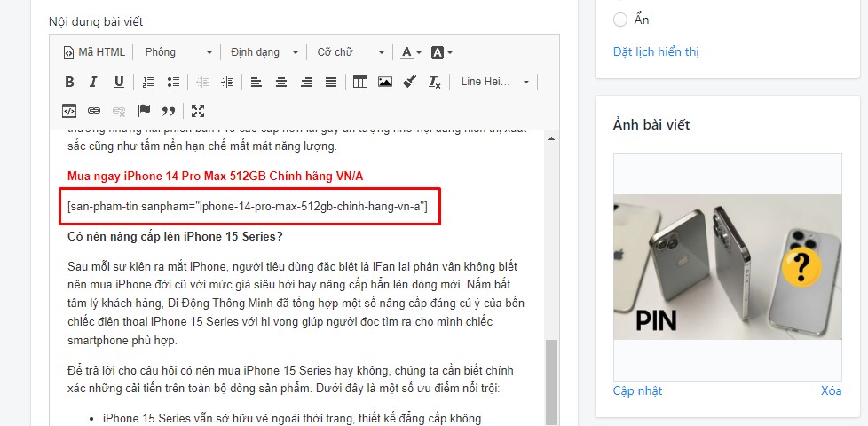The height and width of the screenshot is (426, 868).
Task: Insert a numbered list
Action: click(x=148, y=82)
